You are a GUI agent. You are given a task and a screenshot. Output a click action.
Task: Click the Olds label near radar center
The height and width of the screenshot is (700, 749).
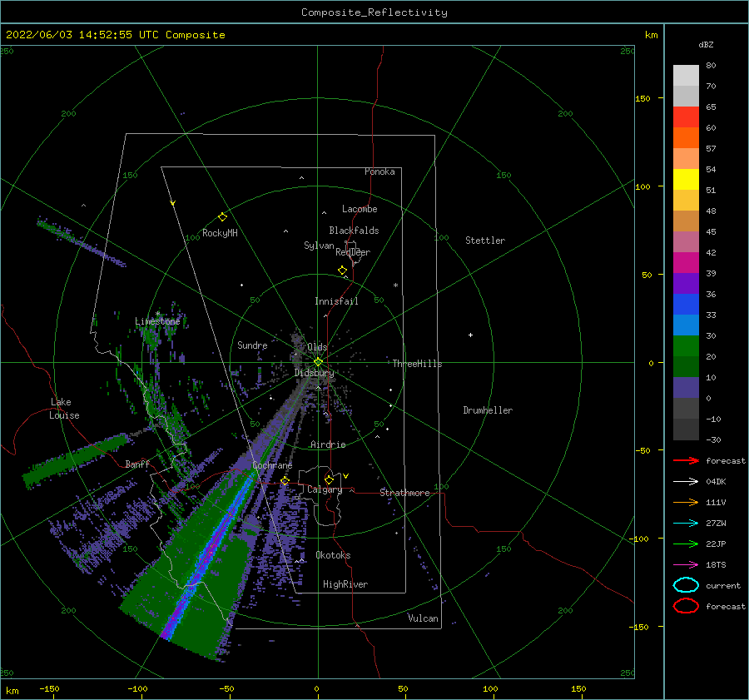click(x=317, y=347)
